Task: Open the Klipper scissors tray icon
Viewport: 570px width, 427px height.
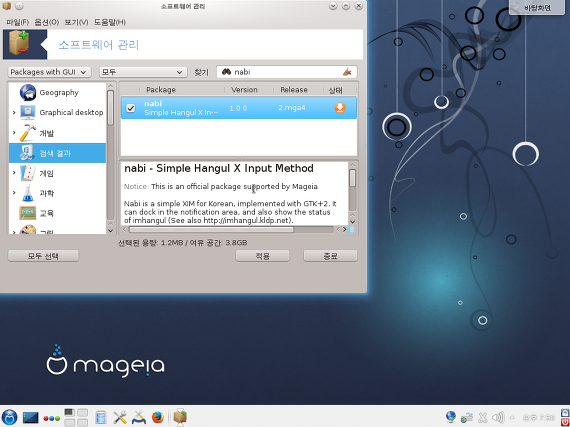Action: (483, 418)
